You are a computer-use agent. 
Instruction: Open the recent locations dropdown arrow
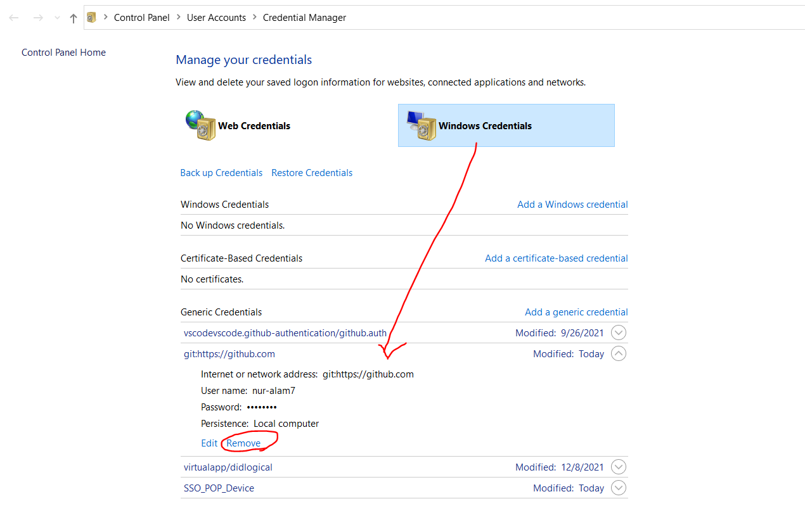[x=57, y=18]
